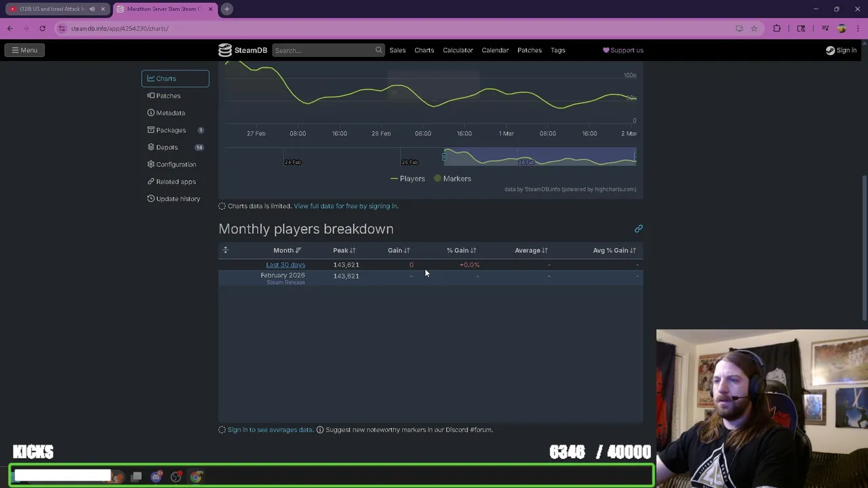The height and width of the screenshot is (488, 868).
Task: Click the Support us heart icon
Action: [606, 50]
